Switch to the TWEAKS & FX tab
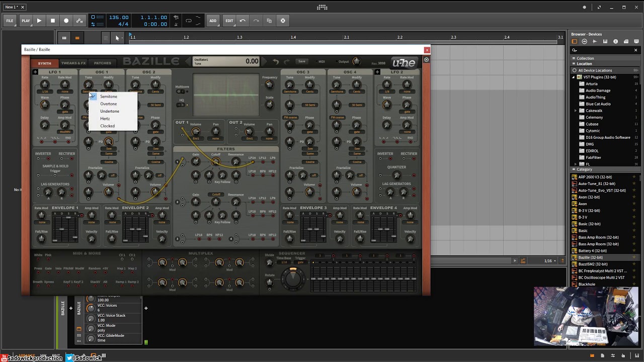The height and width of the screenshot is (362, 644). 73,63
